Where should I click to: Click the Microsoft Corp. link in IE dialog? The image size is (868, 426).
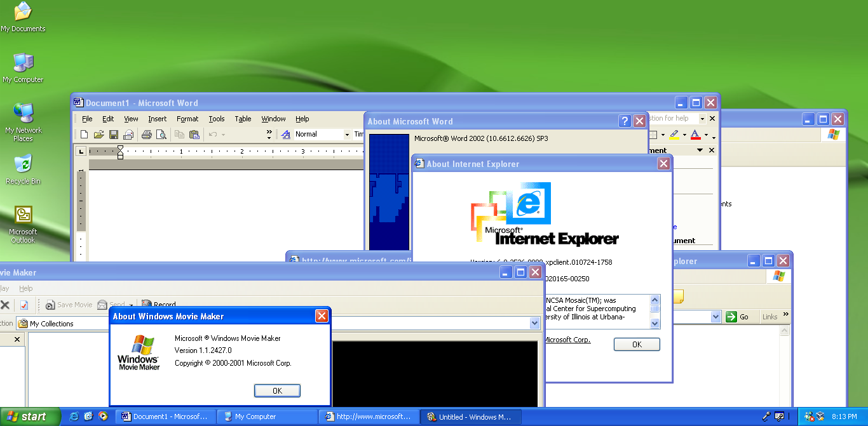pos(567,340)
